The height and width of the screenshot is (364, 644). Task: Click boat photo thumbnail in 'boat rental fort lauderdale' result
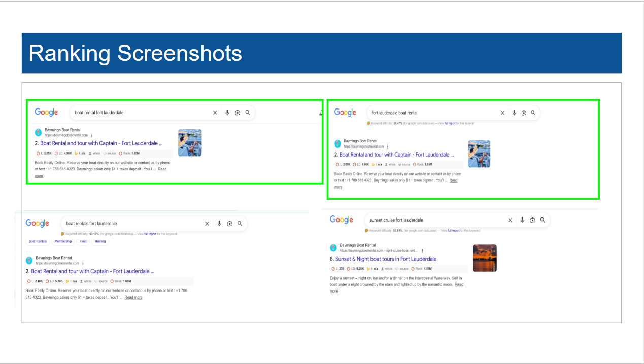click(190, 142)
